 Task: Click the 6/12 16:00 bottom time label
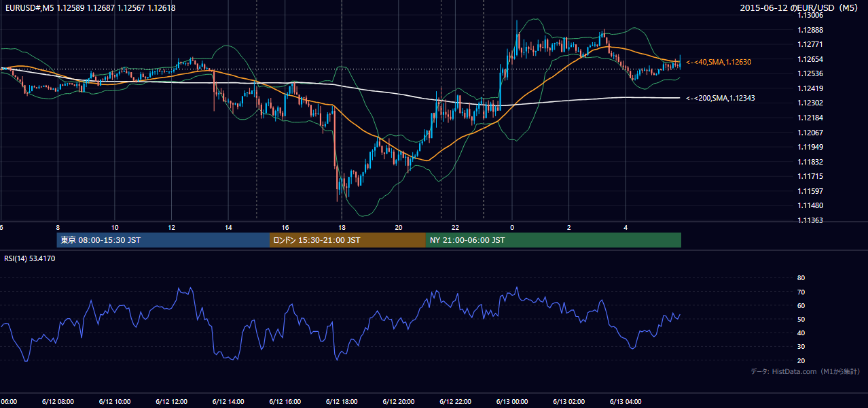[285, 401]
